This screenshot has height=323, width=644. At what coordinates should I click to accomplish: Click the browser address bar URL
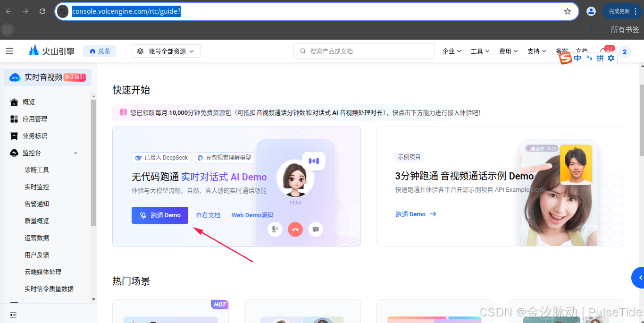click(x=126, y=11)
